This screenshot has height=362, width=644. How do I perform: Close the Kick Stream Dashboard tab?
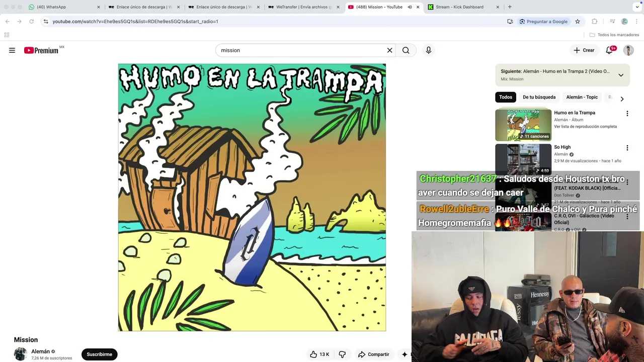coord(498,7)
